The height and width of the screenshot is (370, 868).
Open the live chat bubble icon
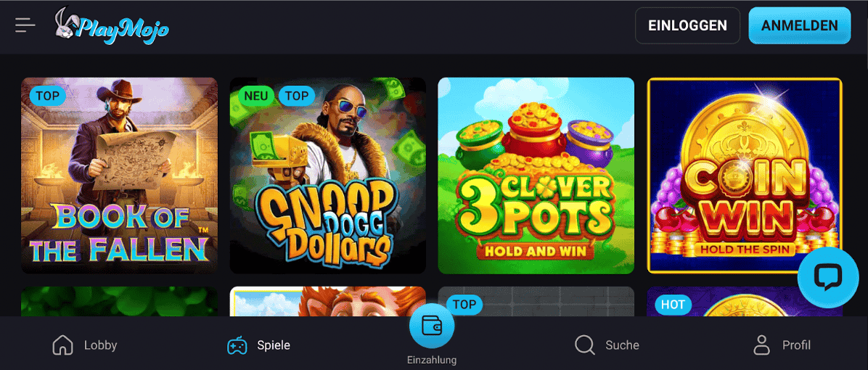click(x=828, y=278)
